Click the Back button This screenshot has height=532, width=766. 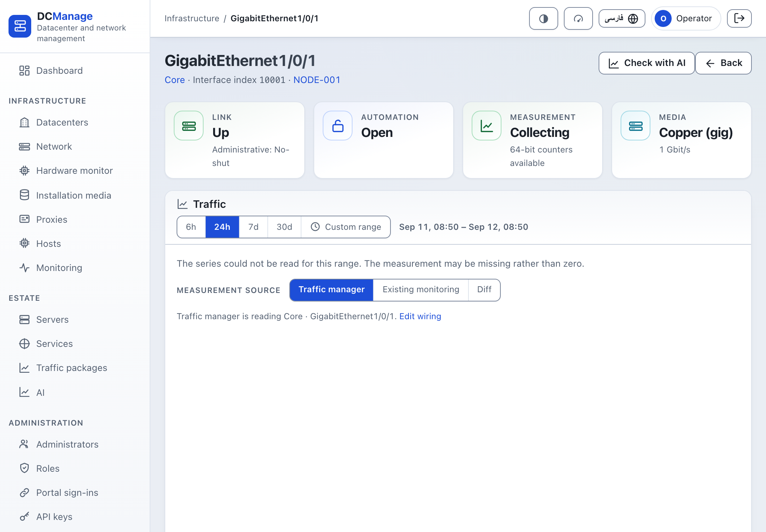tap(723, 63)
